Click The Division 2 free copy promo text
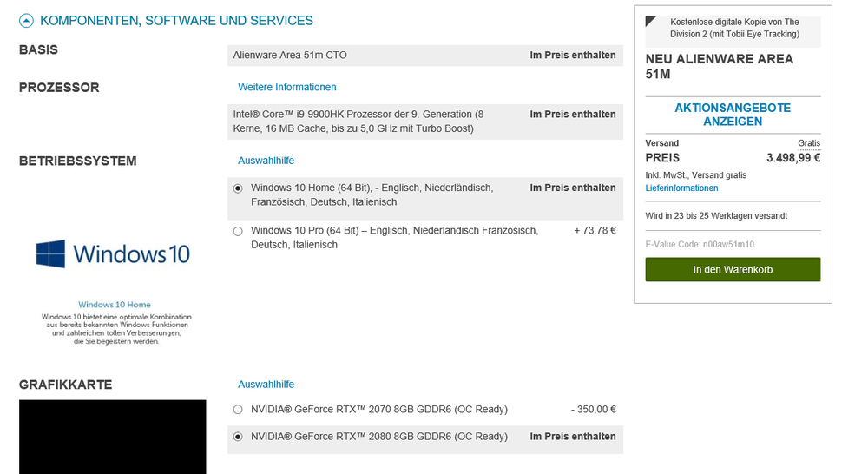 coord(734,28)
